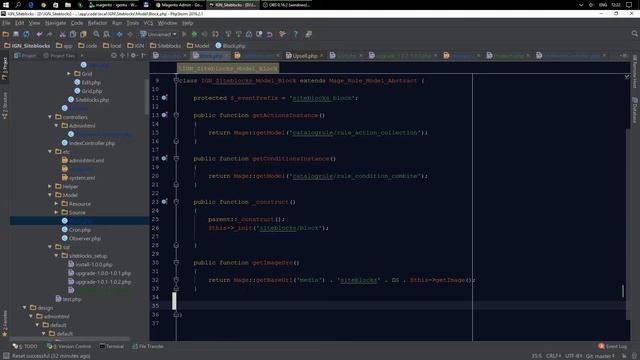
Task: Select adminhtml.xml in project tree
Action: tap(83, 160)
